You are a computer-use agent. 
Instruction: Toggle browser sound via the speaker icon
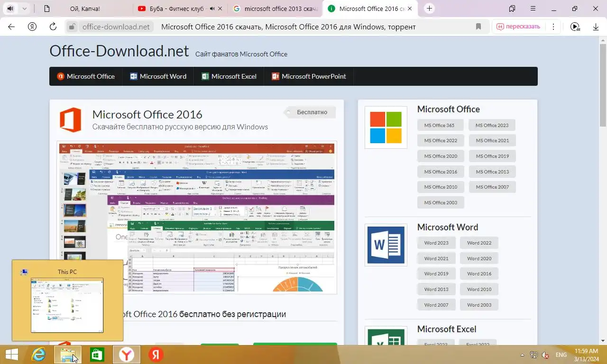[11, 9]
